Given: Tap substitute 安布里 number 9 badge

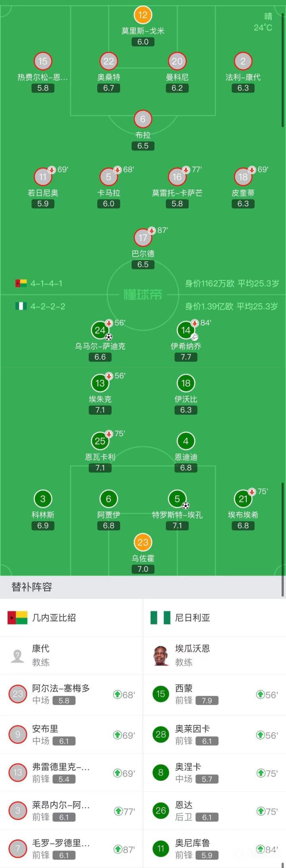Looking at the screenshot, I should 18,735.
